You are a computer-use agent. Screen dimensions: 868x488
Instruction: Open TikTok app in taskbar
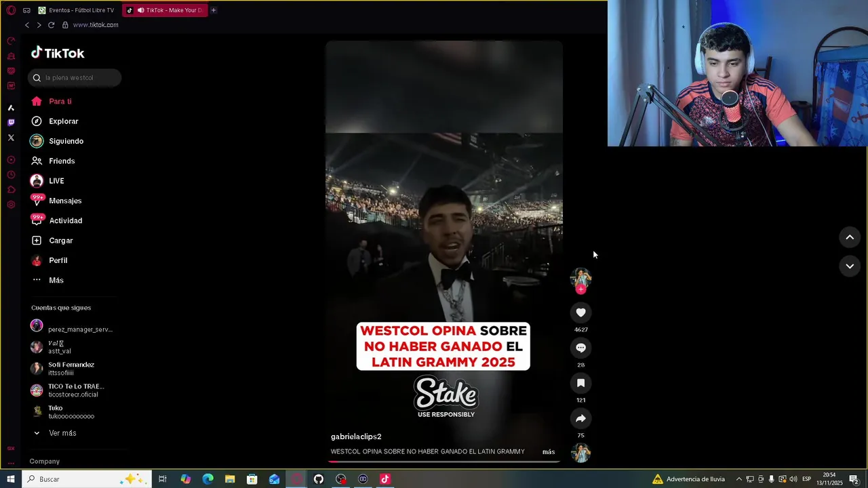coord(385,479)
